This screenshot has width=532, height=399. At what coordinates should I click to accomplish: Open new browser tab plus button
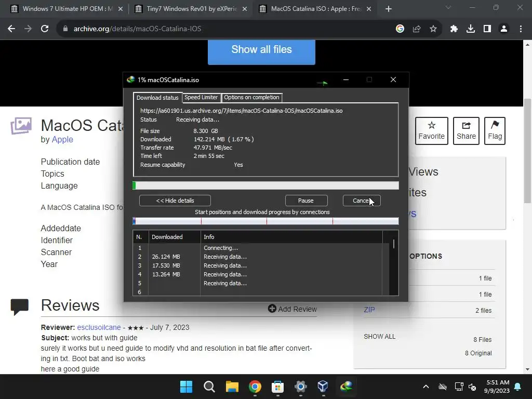[x=389, y=9]
